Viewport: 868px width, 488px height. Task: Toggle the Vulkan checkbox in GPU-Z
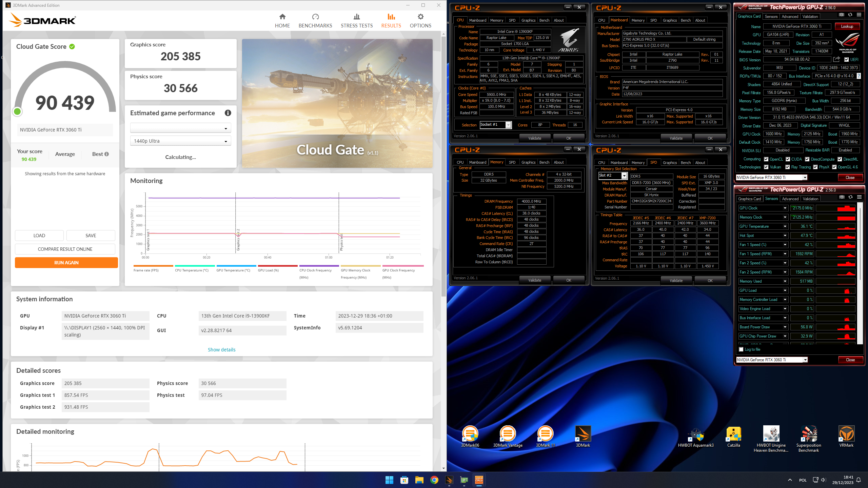pyautogui.click(x=766, y=167)
